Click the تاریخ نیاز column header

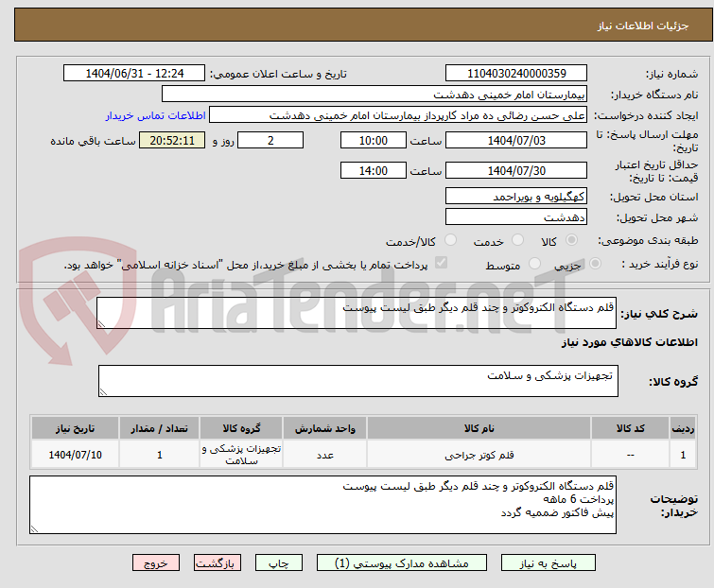pos(75,428)
